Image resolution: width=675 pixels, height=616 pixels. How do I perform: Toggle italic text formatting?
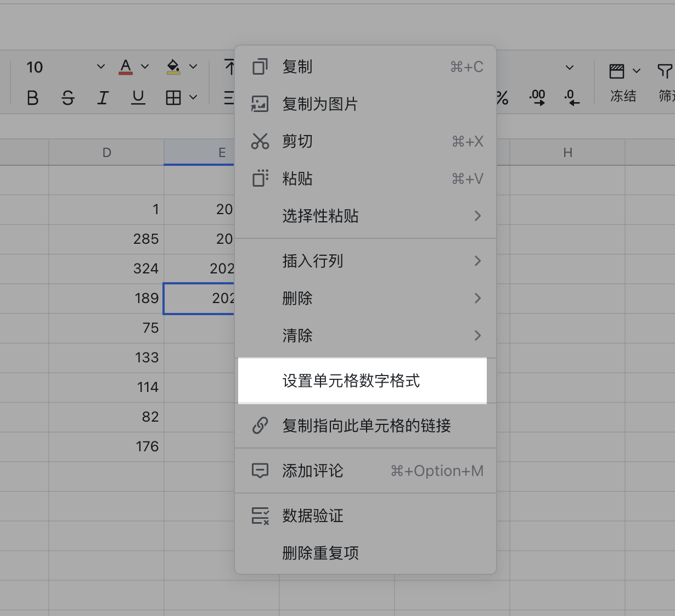(x=103, y=98)
